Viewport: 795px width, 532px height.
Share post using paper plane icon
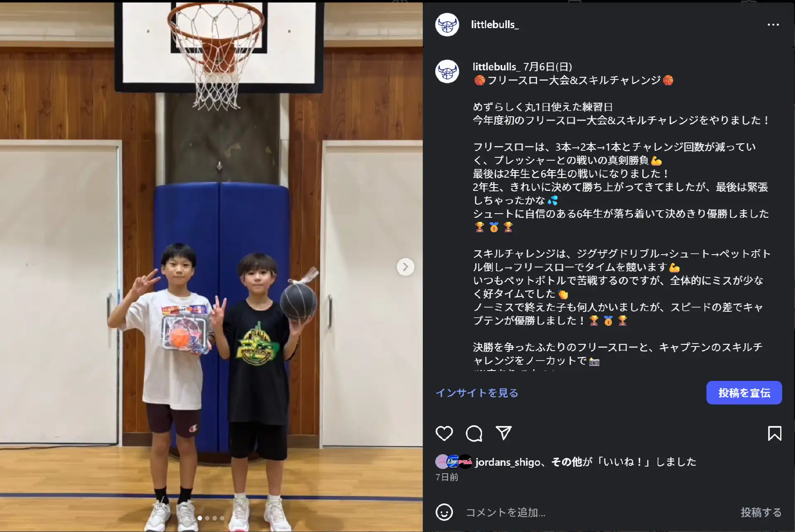[x=504, y=433]
